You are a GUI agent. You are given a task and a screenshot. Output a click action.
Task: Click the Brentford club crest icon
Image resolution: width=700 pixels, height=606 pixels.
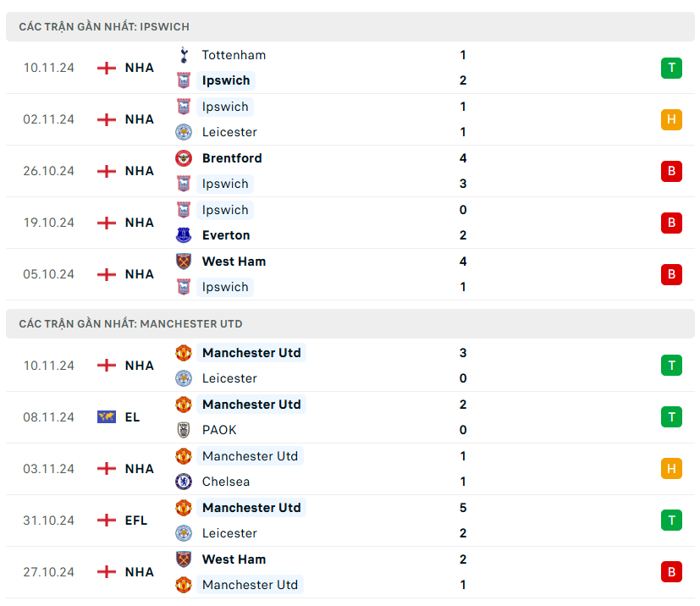[184, 158]
